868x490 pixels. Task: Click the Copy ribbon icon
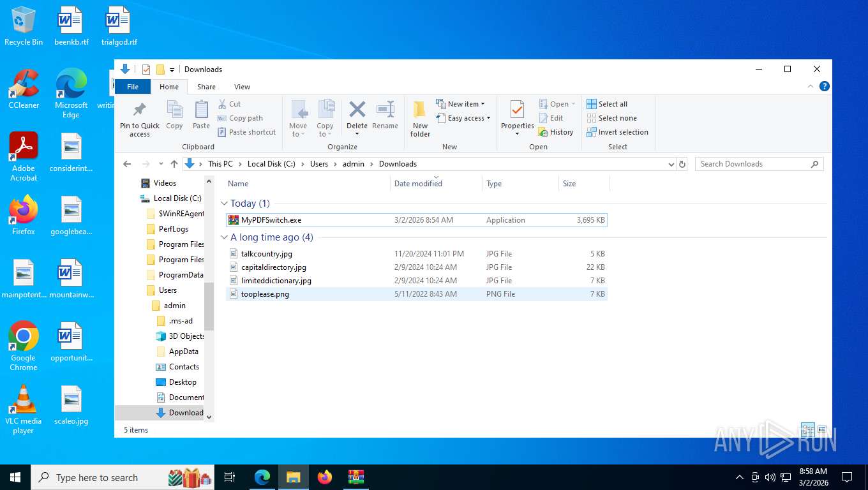click(174, 110)
